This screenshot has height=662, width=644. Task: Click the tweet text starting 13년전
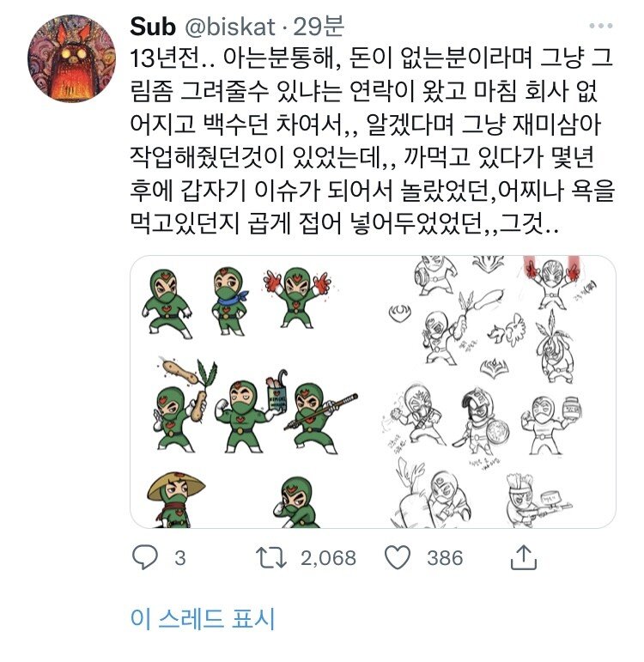tap(372, 141)
